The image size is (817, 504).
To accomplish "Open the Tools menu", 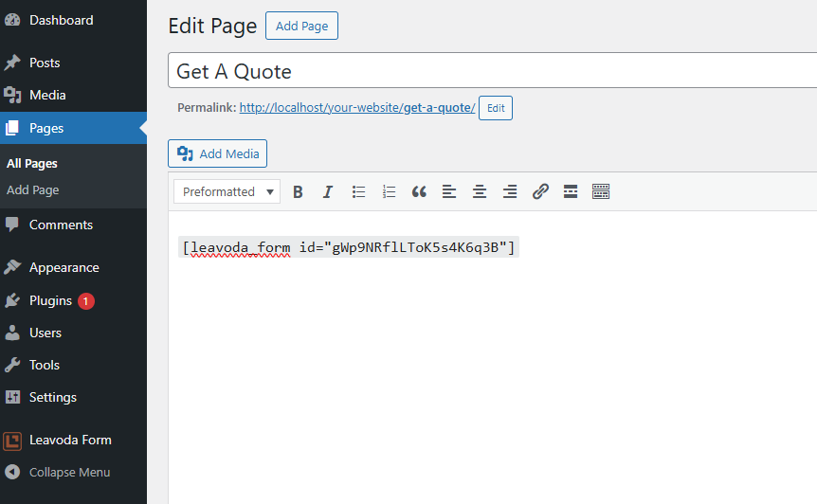I will click(74, 365).
